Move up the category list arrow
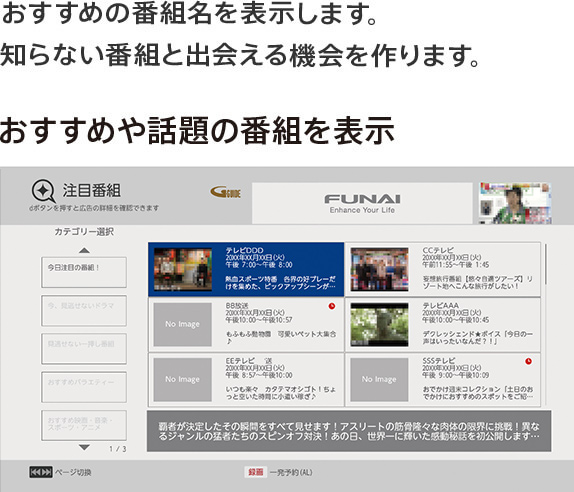 coord(84,250)
